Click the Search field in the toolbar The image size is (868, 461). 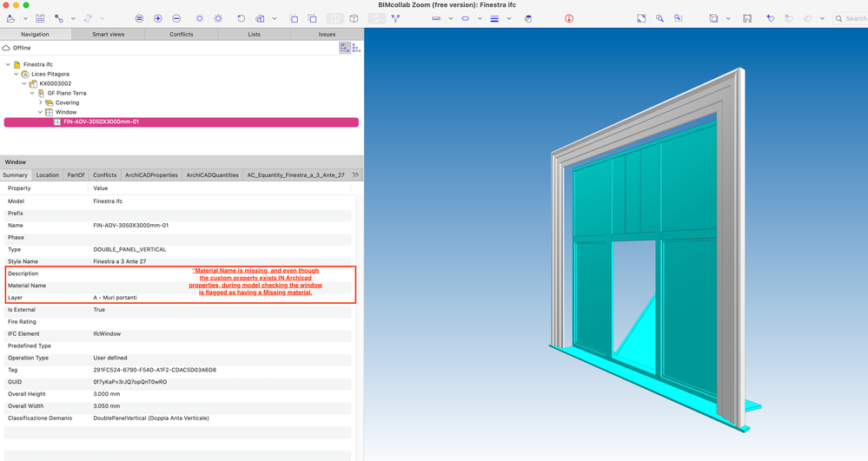click(x=851, y=18)
